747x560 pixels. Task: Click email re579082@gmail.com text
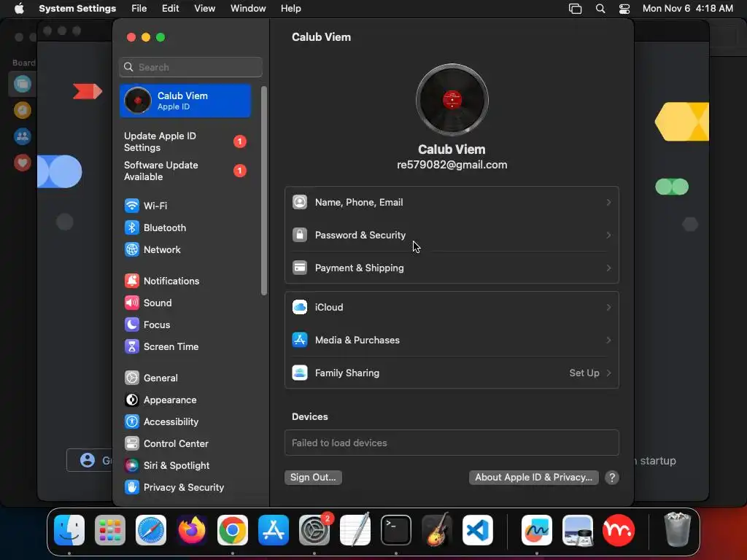point(452,165)
